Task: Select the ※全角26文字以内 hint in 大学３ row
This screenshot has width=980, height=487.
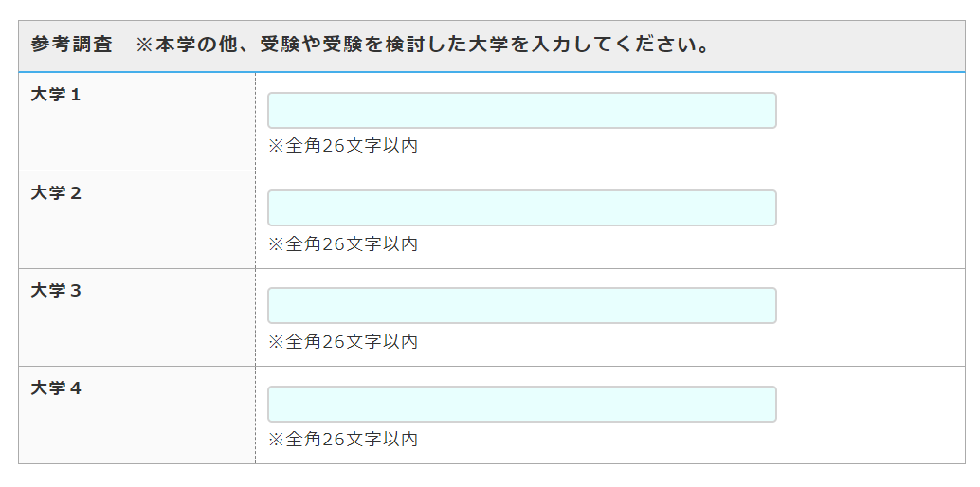Action: click(x=342, y=342)
